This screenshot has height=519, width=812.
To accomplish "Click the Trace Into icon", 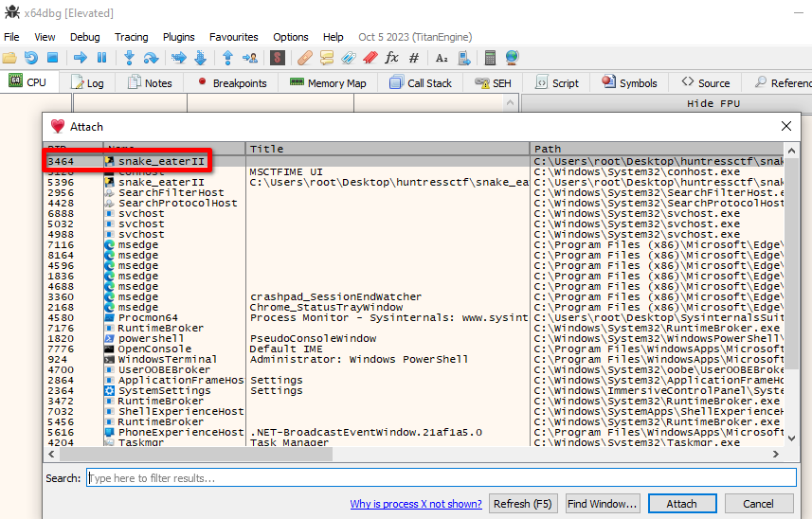I will [179, 58].
